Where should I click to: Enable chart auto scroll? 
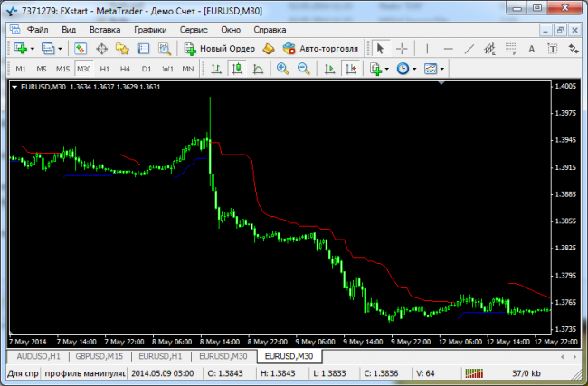pos(329,69)
